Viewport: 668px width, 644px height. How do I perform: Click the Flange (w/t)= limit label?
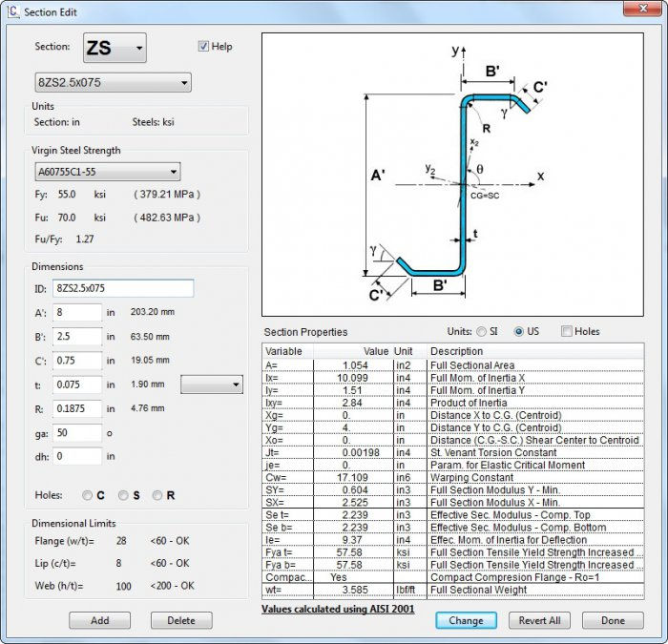click(x=64, y=541)
